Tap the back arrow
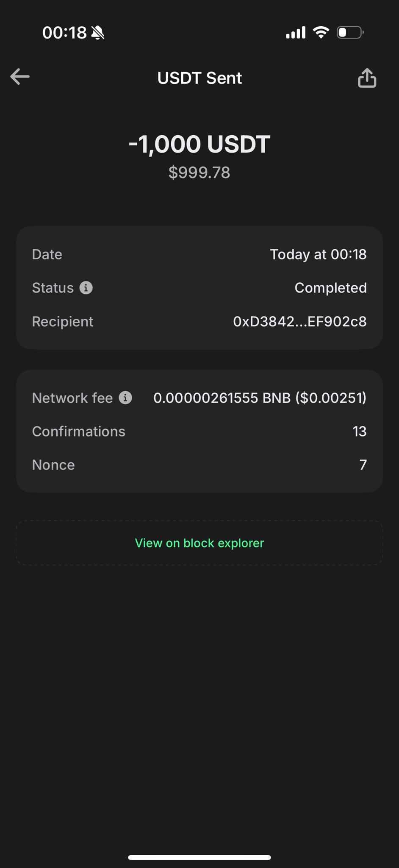The width and height of the screenshot is (399, 868). click(x=20, y=77)
